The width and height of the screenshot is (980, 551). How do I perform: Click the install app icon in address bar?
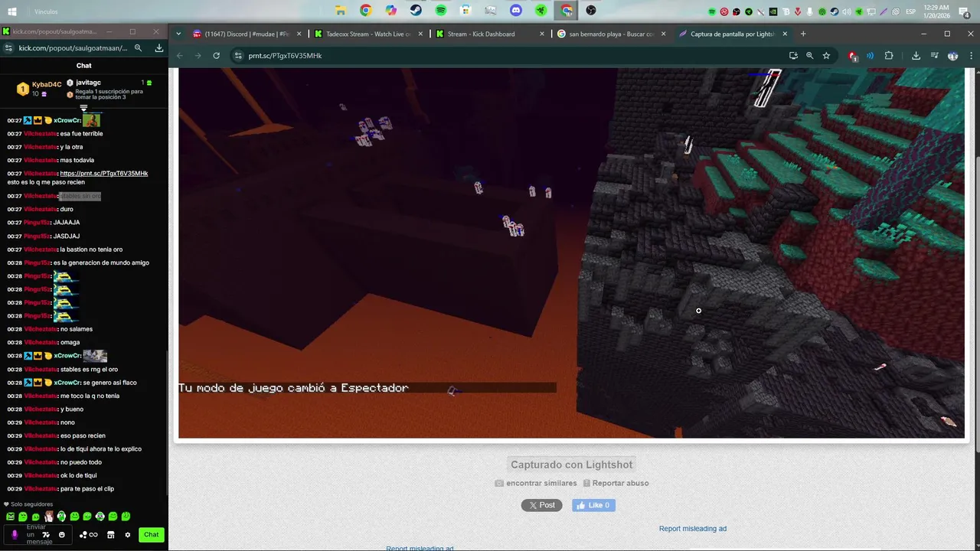pos(793,55)
